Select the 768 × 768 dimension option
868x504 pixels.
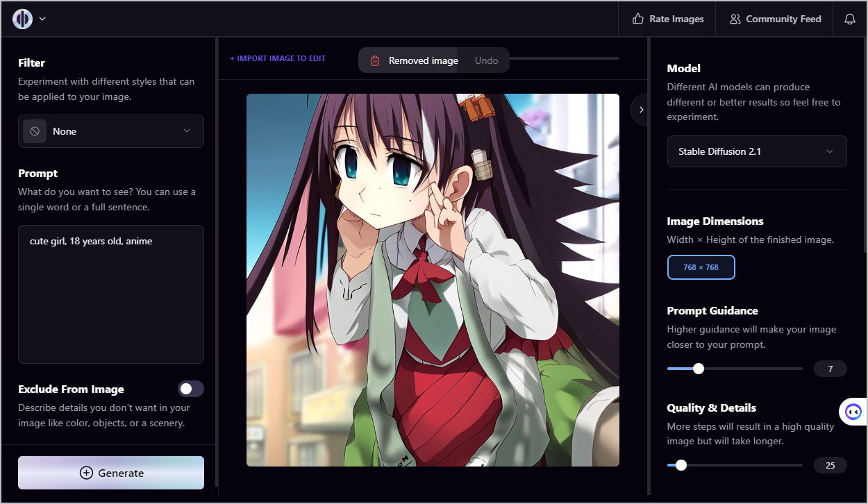tap(701, 267)
